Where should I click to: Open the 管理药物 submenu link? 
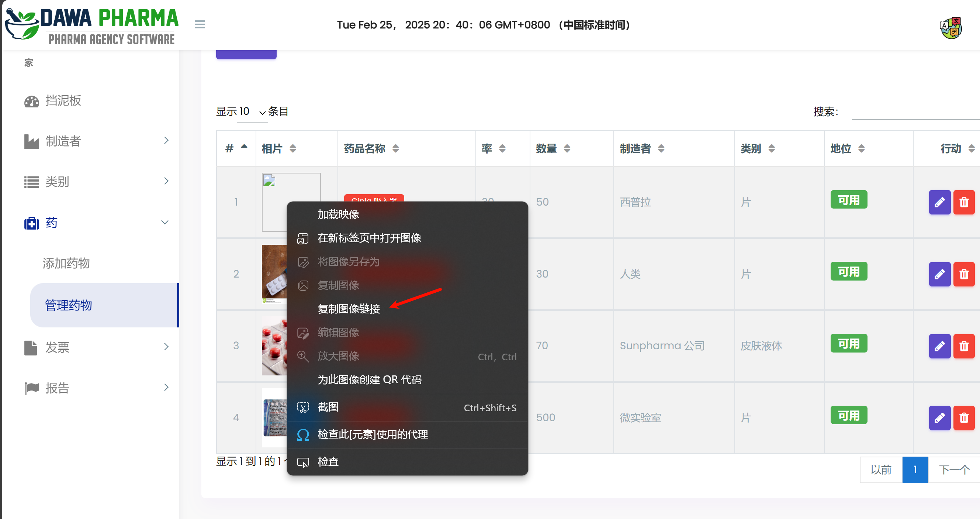click(104, 305)
